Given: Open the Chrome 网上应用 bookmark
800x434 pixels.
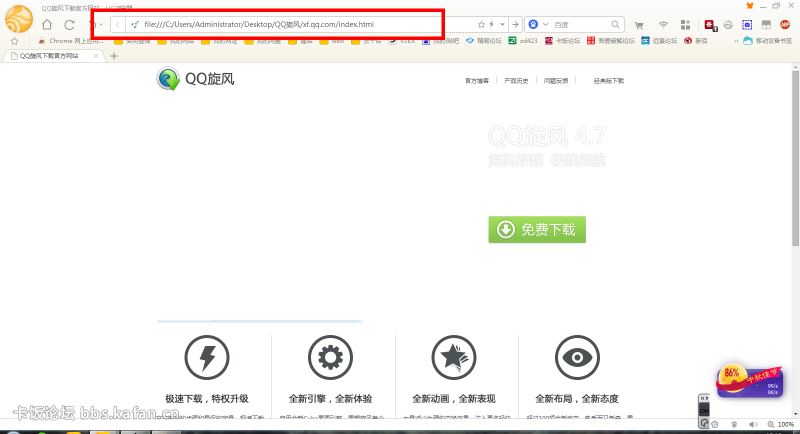Looking at the screenshot, I should [71, 41].
